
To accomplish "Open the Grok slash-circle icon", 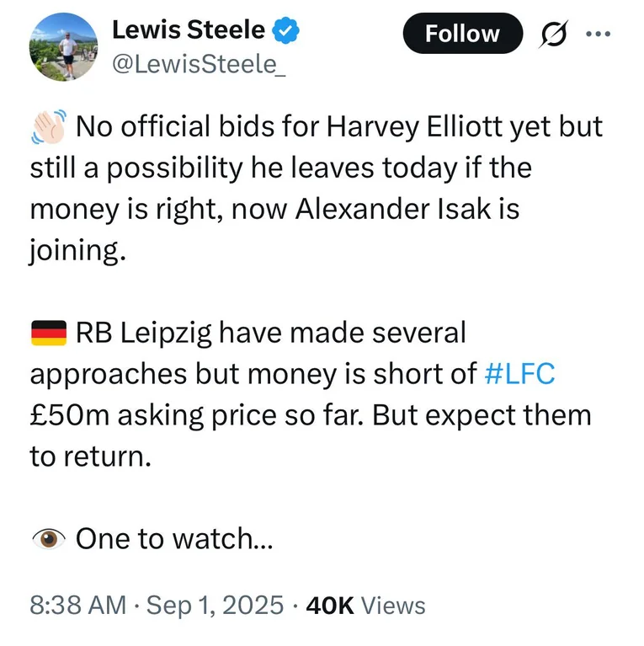I will click(x=553, y=34).
